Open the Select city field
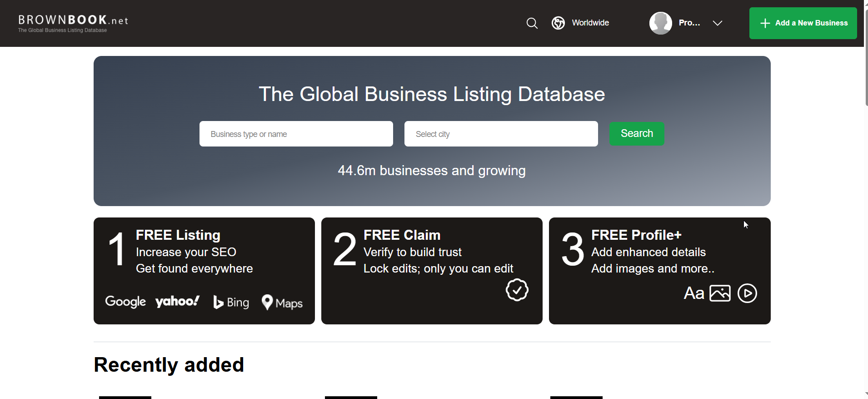This screenshot has width=868, height=399. click(x=501, y=134)
